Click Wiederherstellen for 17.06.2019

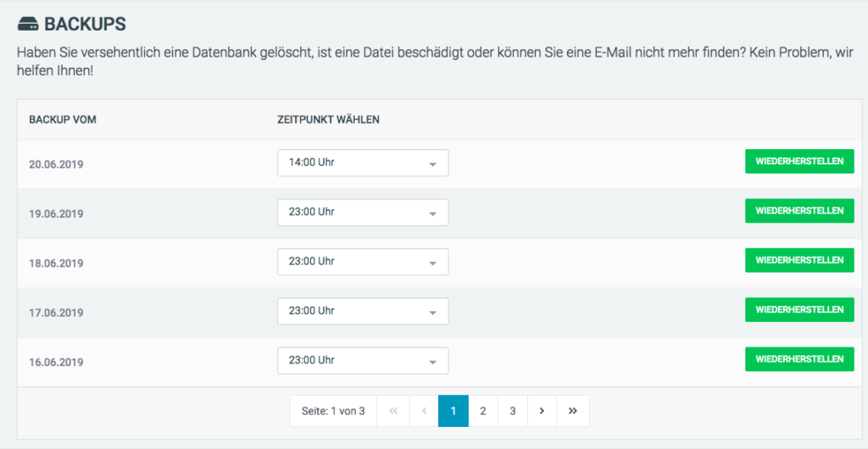799,310
